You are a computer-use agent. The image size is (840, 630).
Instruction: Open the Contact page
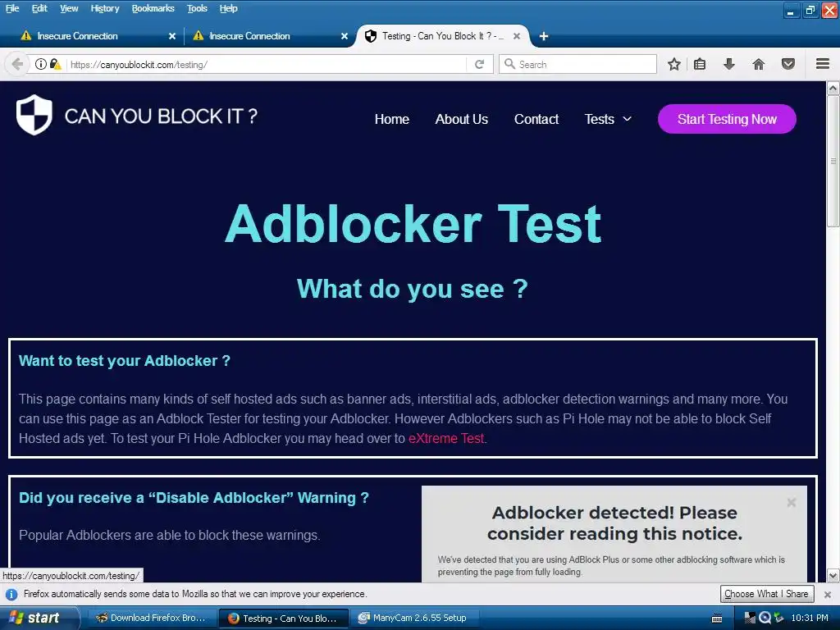tap(536, 119)
